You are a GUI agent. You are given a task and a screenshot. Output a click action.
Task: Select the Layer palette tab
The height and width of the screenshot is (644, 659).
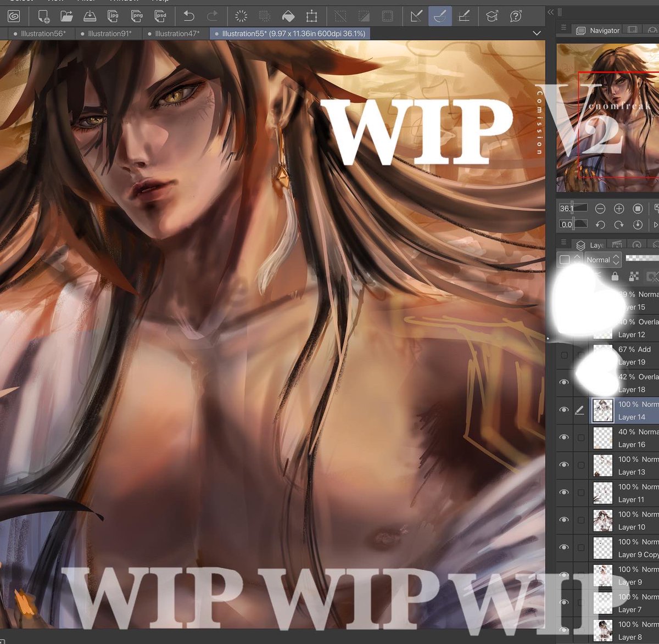coord(589,245)
